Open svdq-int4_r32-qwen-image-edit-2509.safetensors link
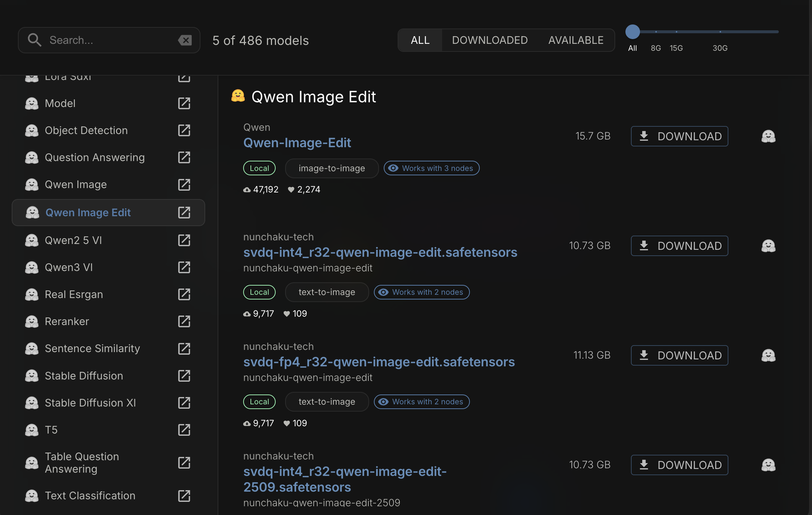This screenshot has height=515, width=812. [x=345, y=479]
